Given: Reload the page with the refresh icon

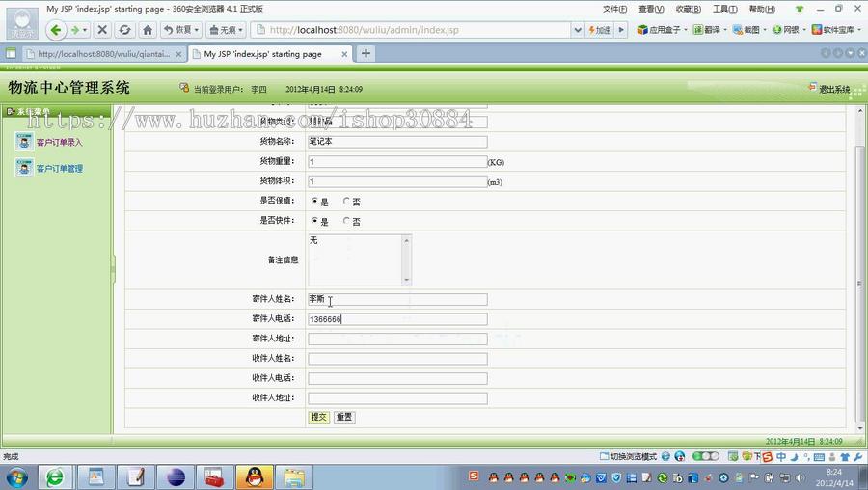Looking at the screenshot, I should click(x=125, y=30).
